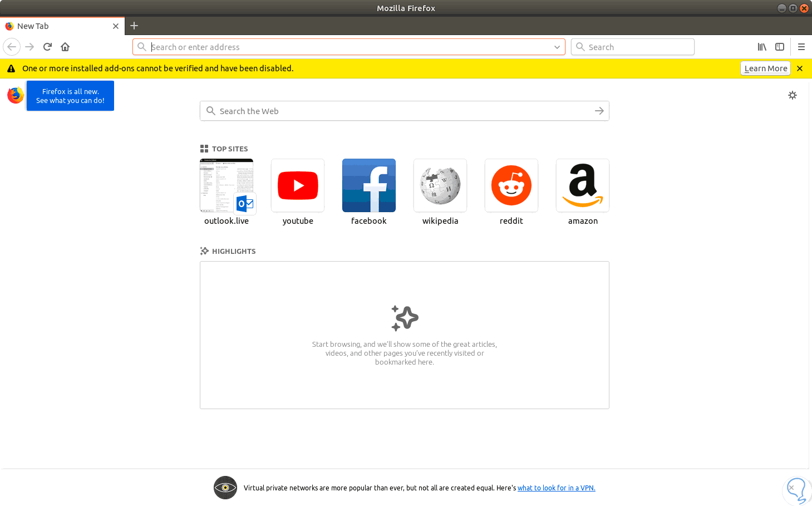Open the what to look for in a VPN link

click(x=557, y=488)
